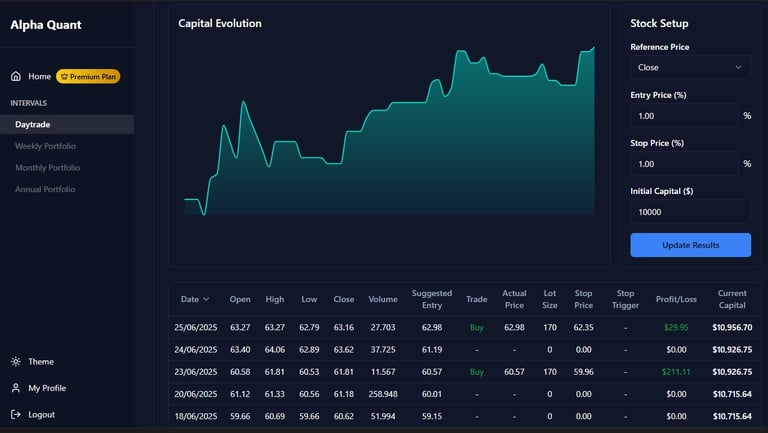Image resolution: width=768 pixels, height=433 pixels.
Task: Sort table by the Date column chevron
Action: click(207, 299)
